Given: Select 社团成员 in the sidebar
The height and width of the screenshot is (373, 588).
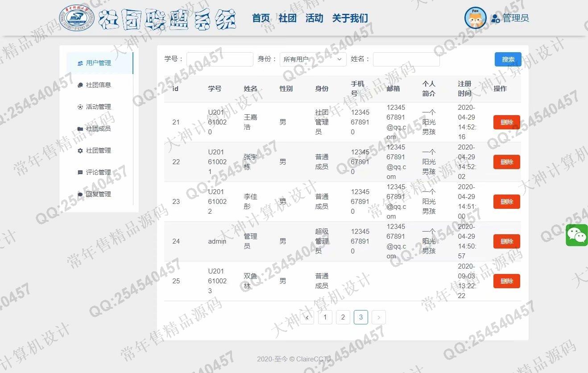Looking at the screenshot, I should click(100, 128).
